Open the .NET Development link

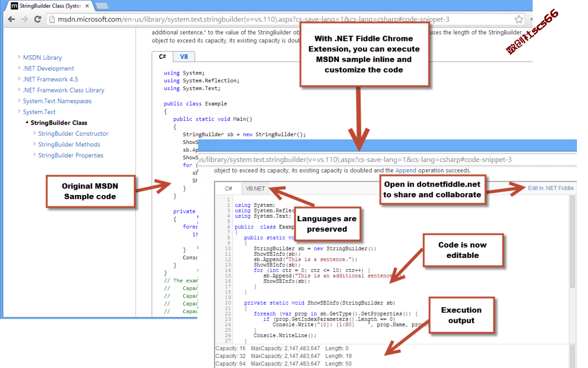[x=48, y=69]
